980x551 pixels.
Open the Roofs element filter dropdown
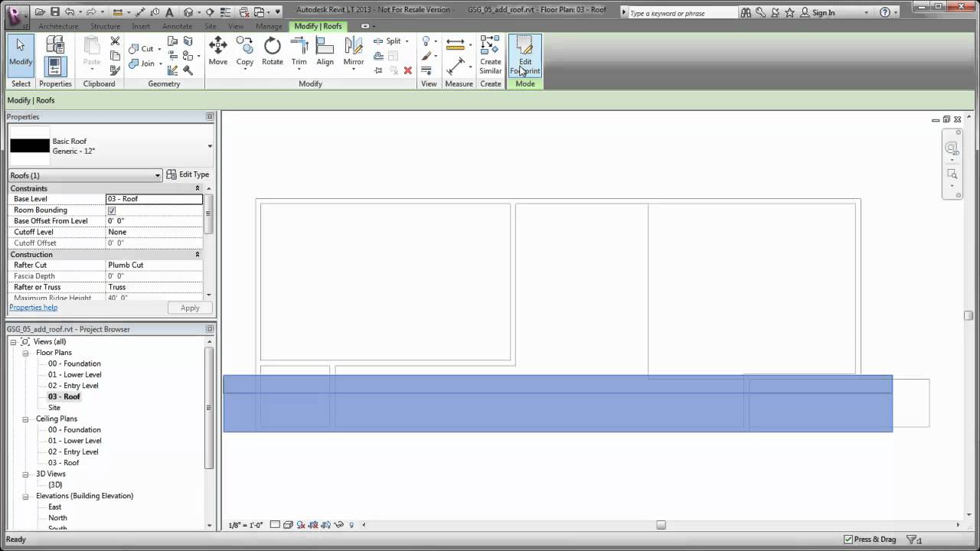[158, 175]
